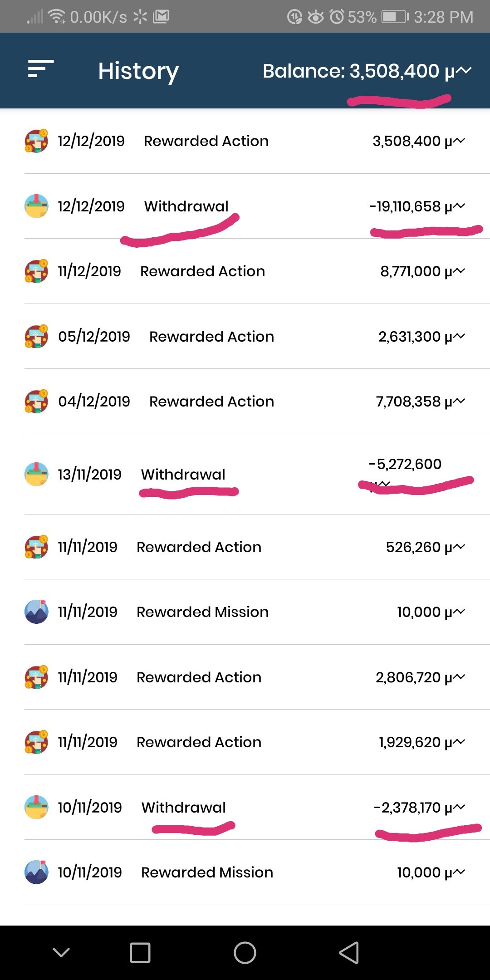The image size is (490, 980).
Task: Open the 8,771,000 Rewarded Action entry
Action: (257, 271)
